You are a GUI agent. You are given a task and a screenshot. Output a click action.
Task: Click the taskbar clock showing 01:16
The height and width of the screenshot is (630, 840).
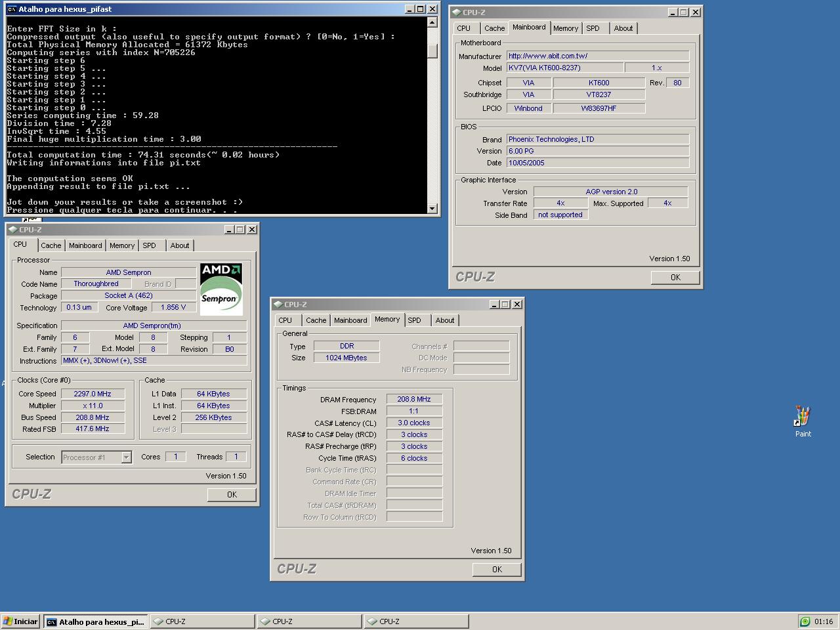point(824,621)
